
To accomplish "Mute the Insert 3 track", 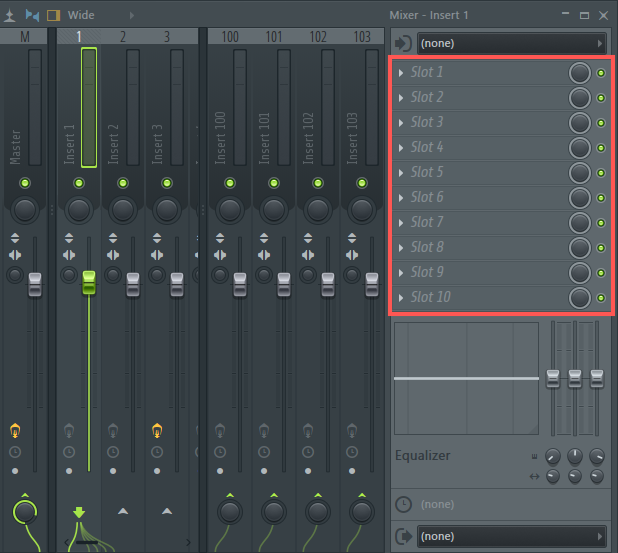I will click(x=167, y=183).
